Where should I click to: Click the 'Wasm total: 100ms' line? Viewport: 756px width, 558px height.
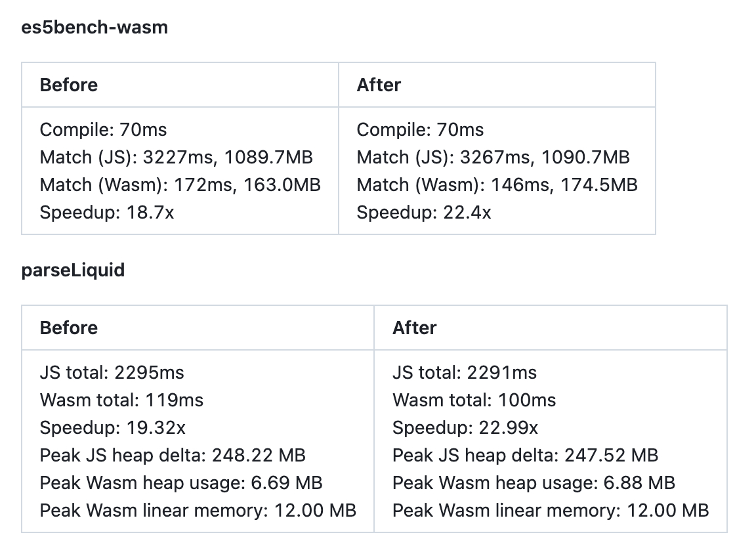click(x=474, y=400)
